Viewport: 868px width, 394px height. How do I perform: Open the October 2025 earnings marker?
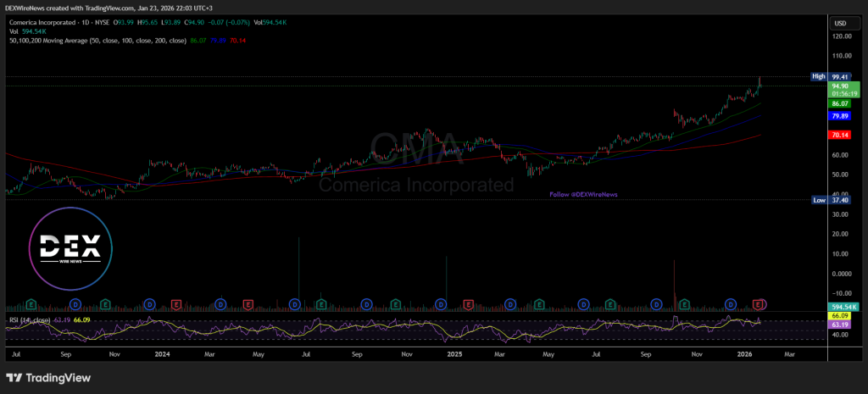[685, 304]
